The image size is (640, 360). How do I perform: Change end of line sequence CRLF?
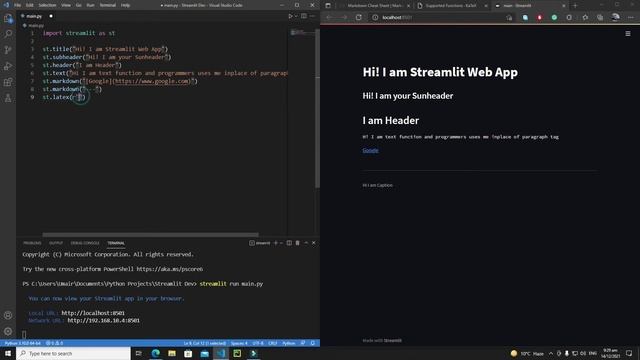(273, 343)
